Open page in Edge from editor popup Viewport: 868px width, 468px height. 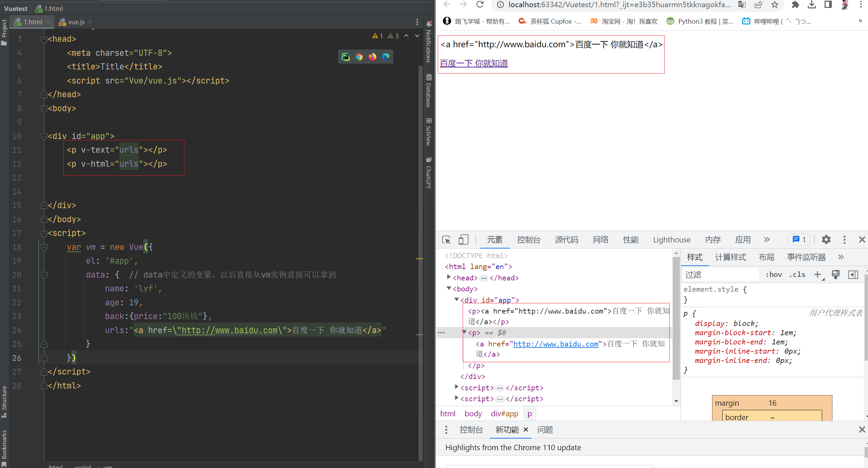[x=386, y=57]
